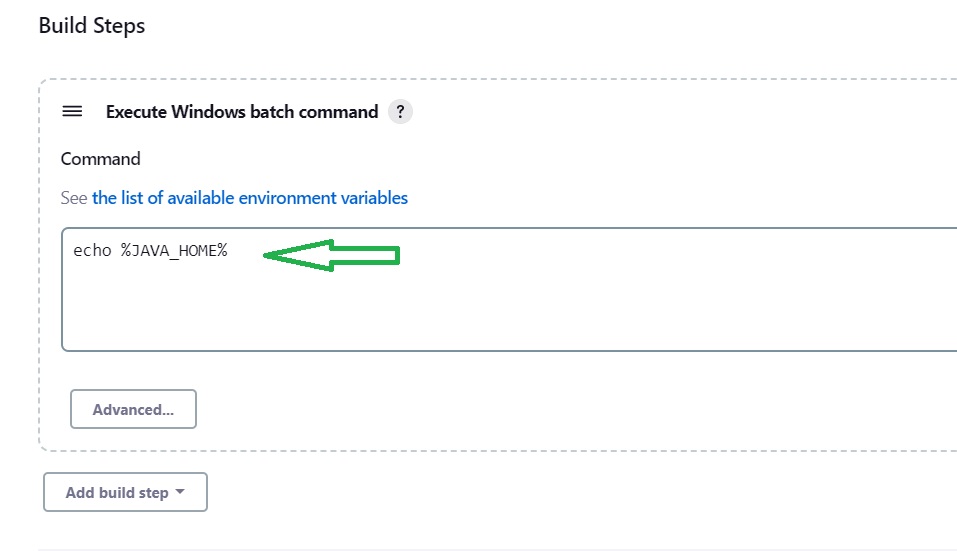Focus the Command text area
The image size is (957, 551).
click(x=509, y=289)
